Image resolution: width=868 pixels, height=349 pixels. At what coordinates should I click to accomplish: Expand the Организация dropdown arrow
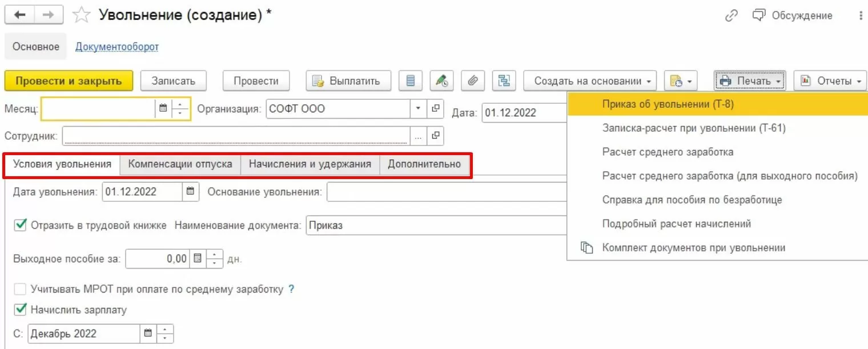click(x=418, y=108)
